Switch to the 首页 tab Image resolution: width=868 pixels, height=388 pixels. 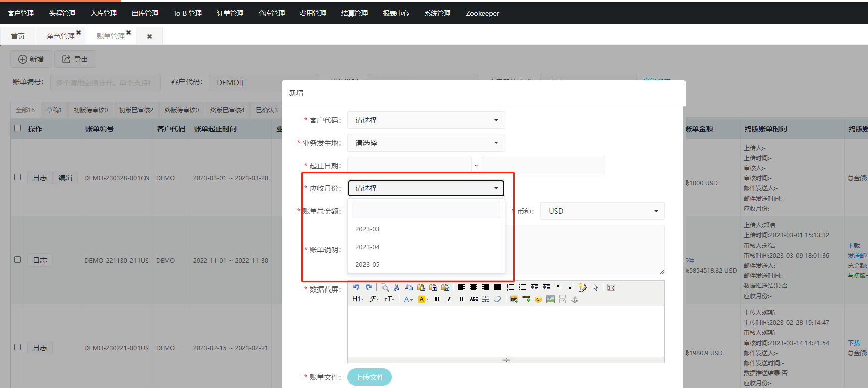[x=18, y=36]
